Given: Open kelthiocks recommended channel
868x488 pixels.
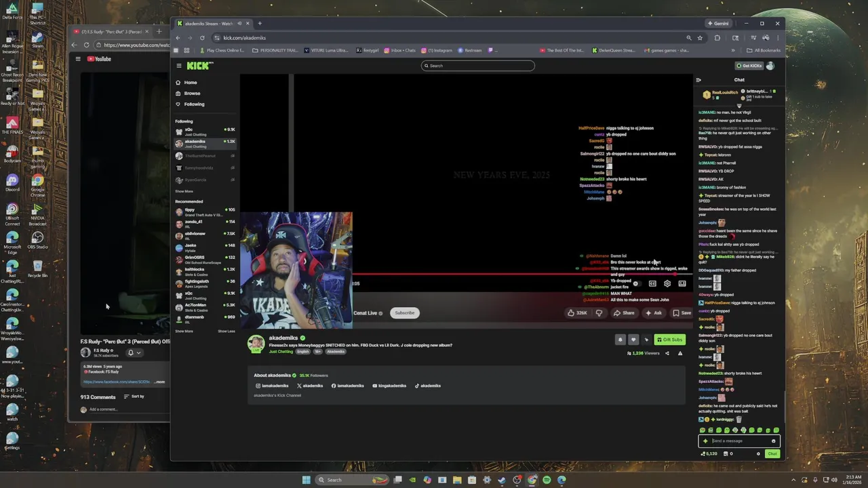Looking at the screenshot, I should 205,271.
